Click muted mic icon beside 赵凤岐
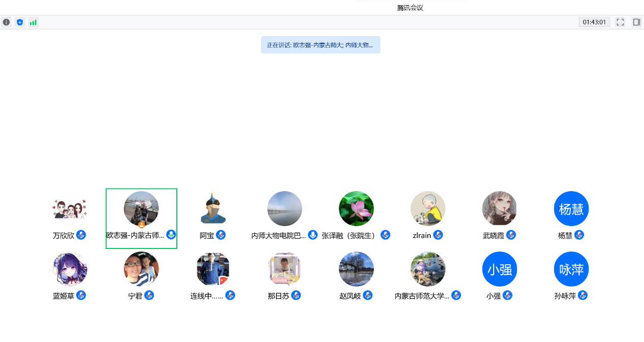Screen dimensions: 644x342 tap(368, 295)
